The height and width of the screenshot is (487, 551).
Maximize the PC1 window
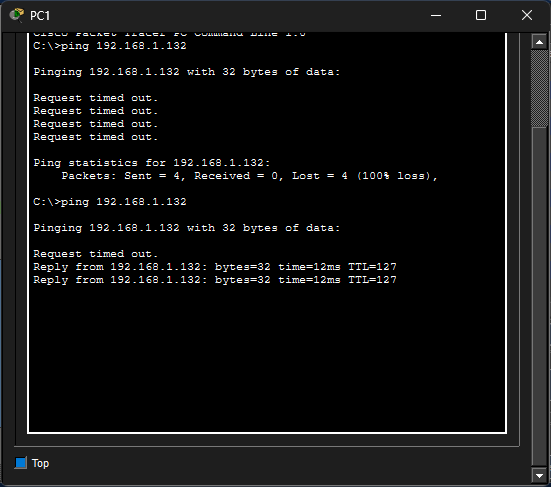point(481,15)
